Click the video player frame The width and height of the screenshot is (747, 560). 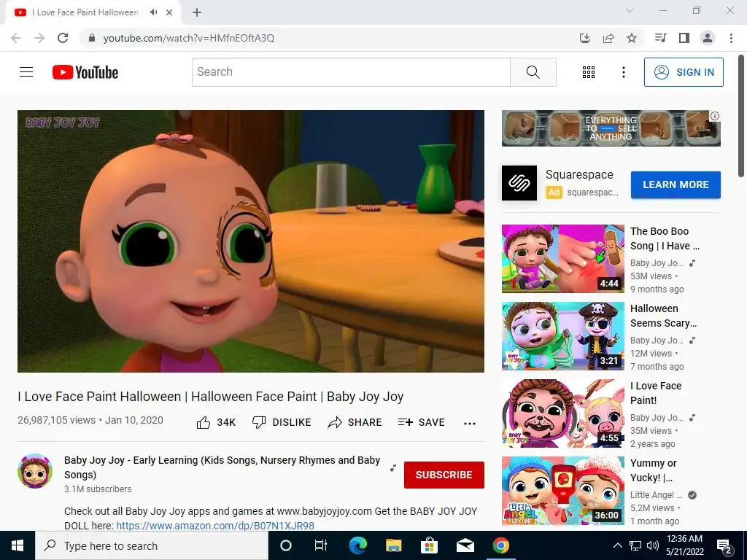251,241
